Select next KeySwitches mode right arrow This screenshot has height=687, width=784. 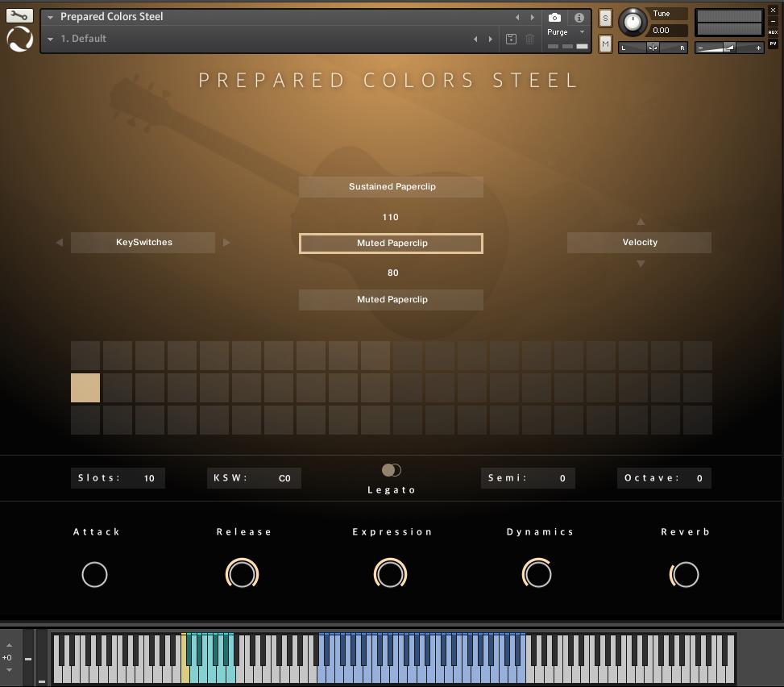226,242
